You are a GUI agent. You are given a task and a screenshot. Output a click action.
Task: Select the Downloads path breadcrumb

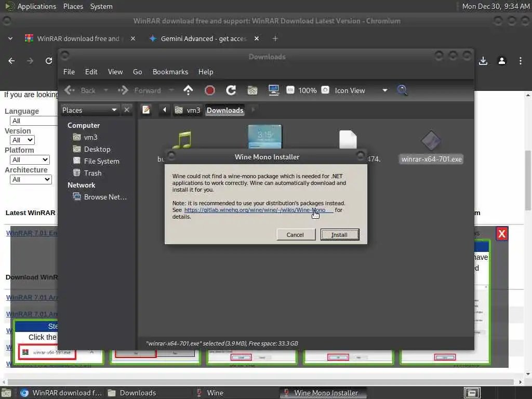point(225,110)
